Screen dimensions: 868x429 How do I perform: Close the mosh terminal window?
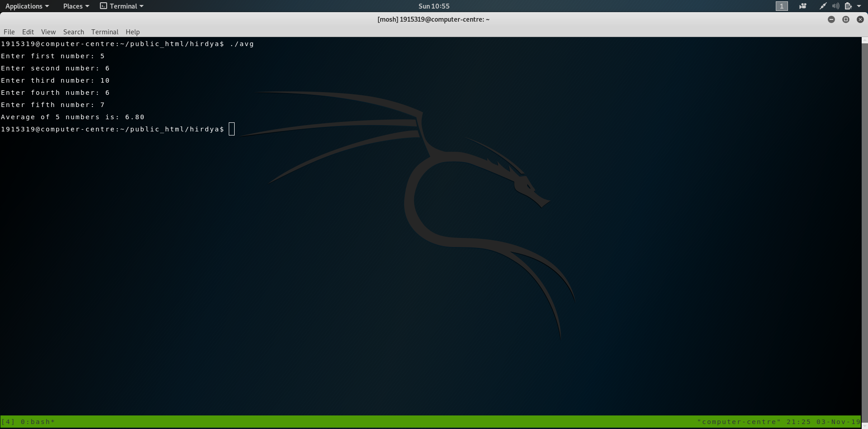[x=860, y=19]
